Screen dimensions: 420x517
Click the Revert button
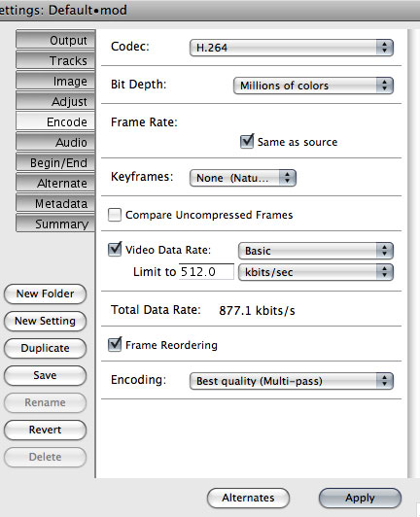(x=45, y=430)
